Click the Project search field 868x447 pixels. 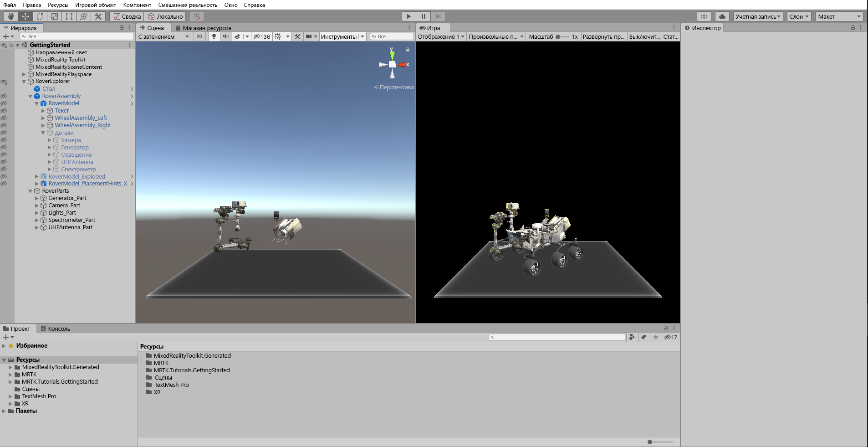tap(557, 337)
